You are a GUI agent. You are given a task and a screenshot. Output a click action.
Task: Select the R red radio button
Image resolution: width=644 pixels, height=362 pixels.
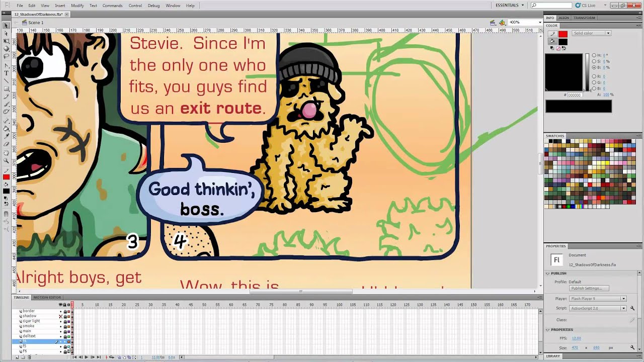click(x=594, y=76)
